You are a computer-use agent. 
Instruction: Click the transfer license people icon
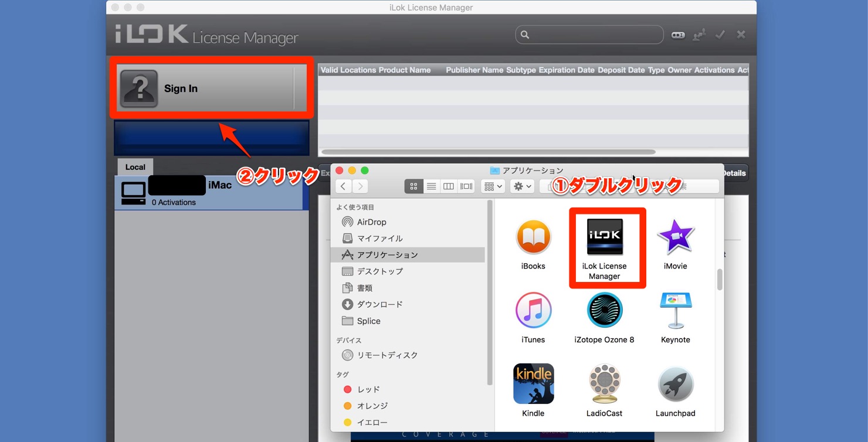coord(699,35)
